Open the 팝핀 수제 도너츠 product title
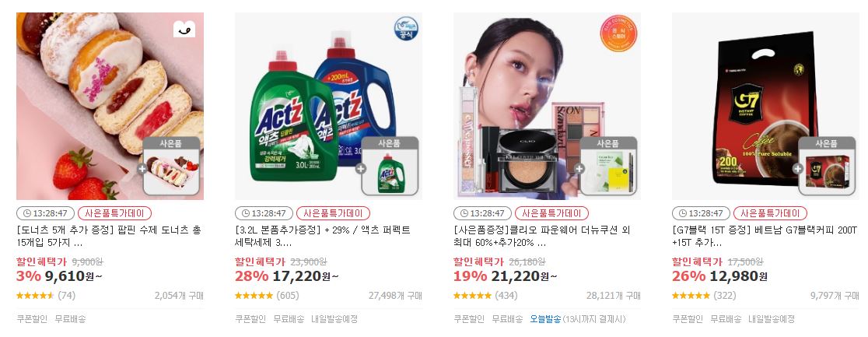The width and height of the screenshot is (868, 337). tap(109, 236)
